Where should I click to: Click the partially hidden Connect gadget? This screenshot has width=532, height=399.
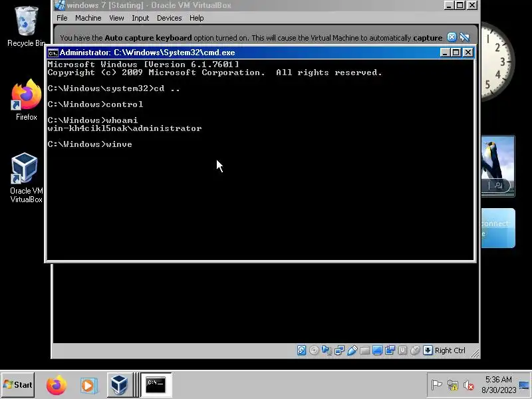(497, 228)
